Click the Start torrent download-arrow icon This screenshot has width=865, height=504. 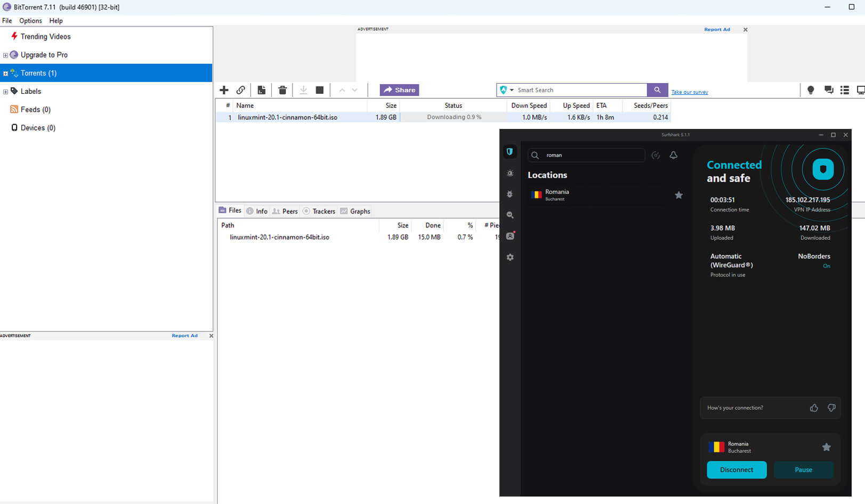[x=303, y=90]
